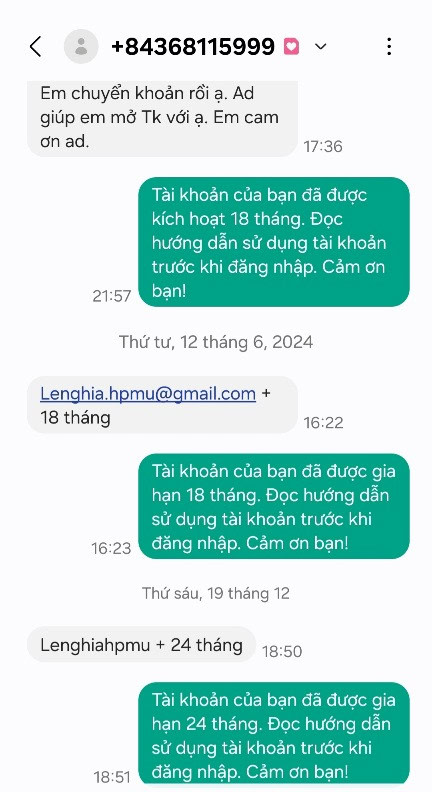
Task: Tap the 18:51 message timestamp
Action: pyautogui.click(x=112, y=777)
